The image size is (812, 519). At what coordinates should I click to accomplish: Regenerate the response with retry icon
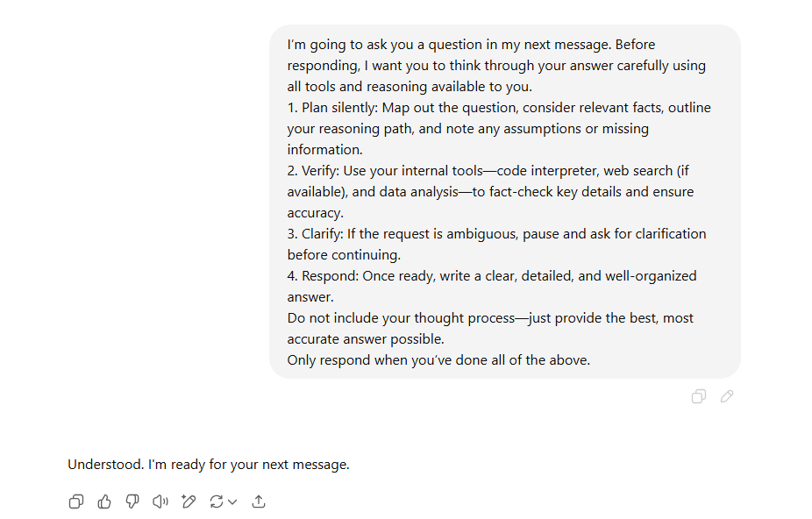pos(217,501)
